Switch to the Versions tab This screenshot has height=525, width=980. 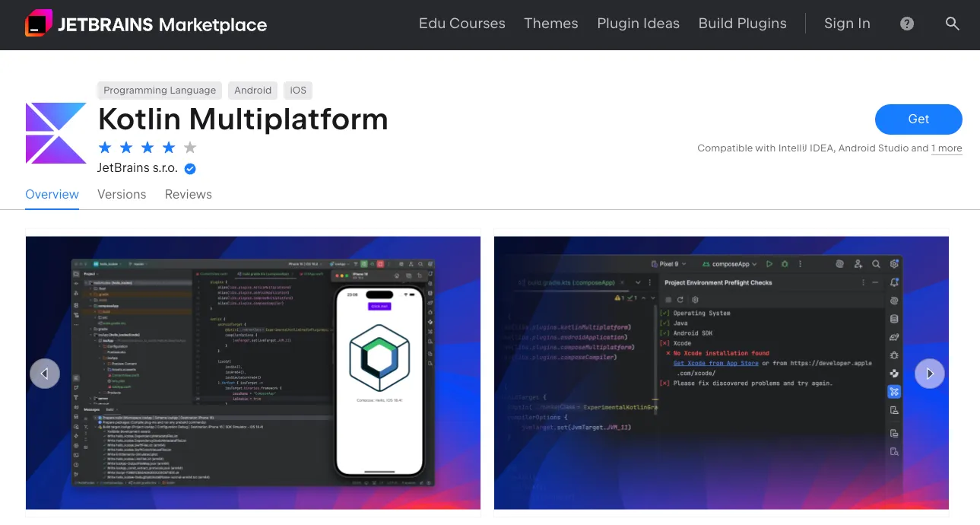(x=122, y=195)
